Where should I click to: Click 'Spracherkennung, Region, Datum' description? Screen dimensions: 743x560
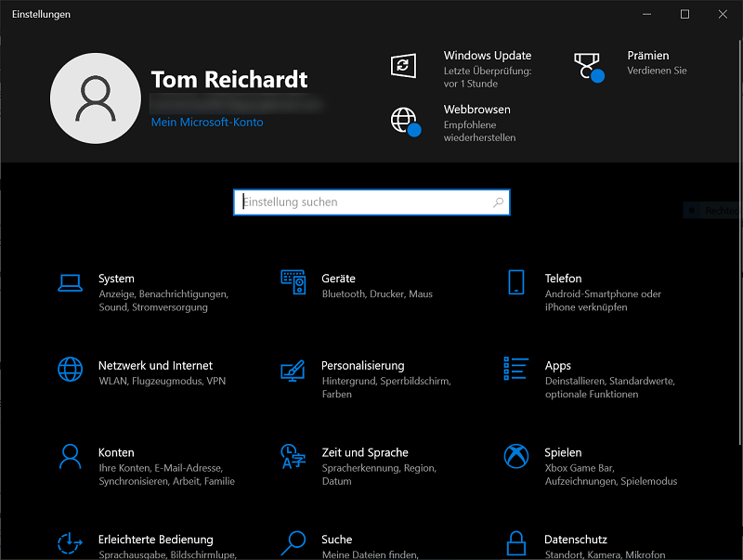point(379,475)
